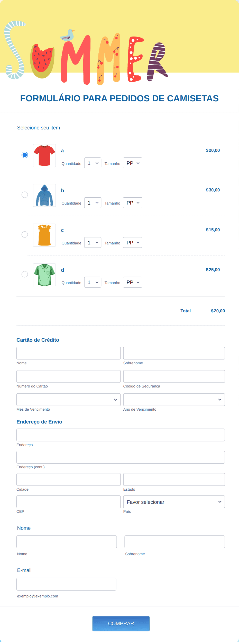The image size is (239, 644).
Task: Click the Código de Segurança field
Action: click(x=174, y=376)
